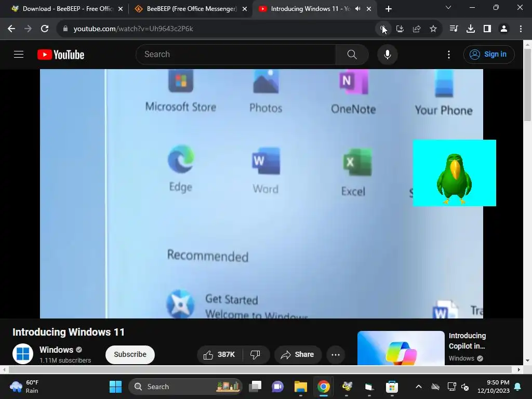532x399 pixels.
Task: Click horizontal scrollbar right arrow
Action: point(519,369)
